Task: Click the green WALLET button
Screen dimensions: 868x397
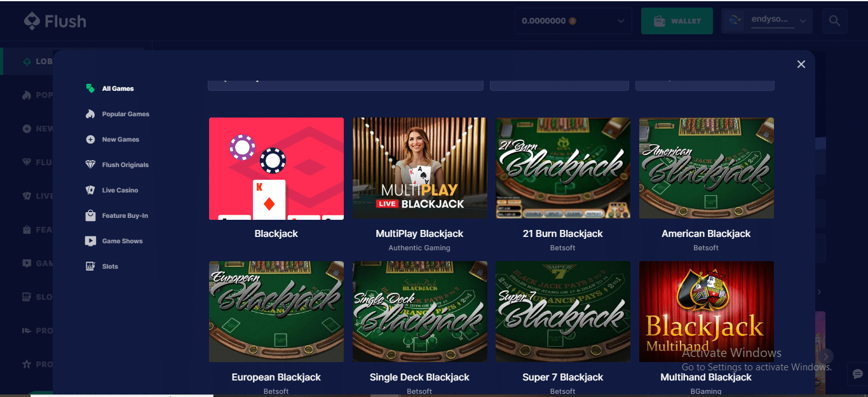Action: [x=677, y=21]
